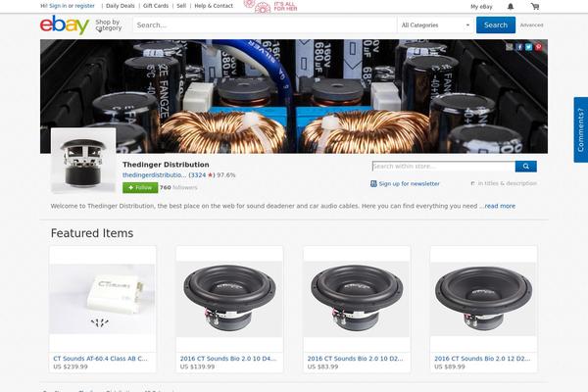The width and height of the screenshot is (588, 392).
Task: Share store on Twitter icon
Action: (x=529, y=47)
